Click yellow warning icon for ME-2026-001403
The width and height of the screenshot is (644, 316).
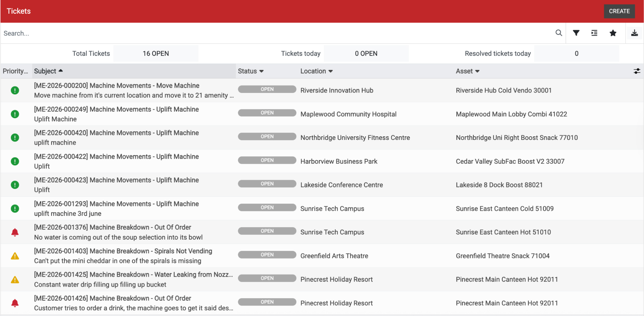pyautogui.click(x=15, y=256)
